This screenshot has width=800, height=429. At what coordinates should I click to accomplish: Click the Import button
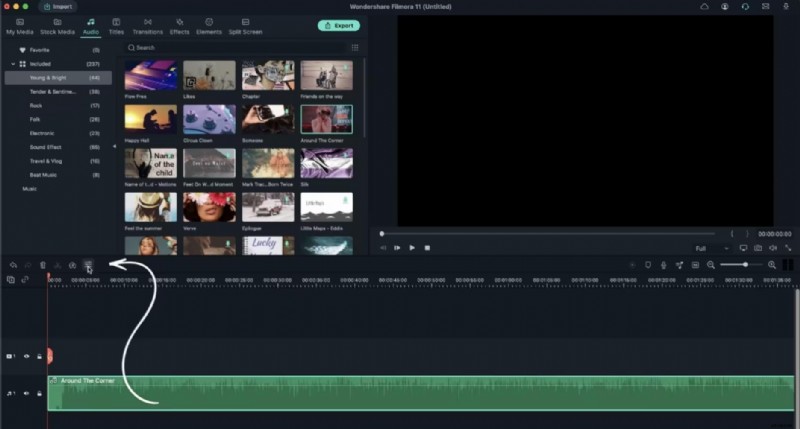tap(57, 7)
